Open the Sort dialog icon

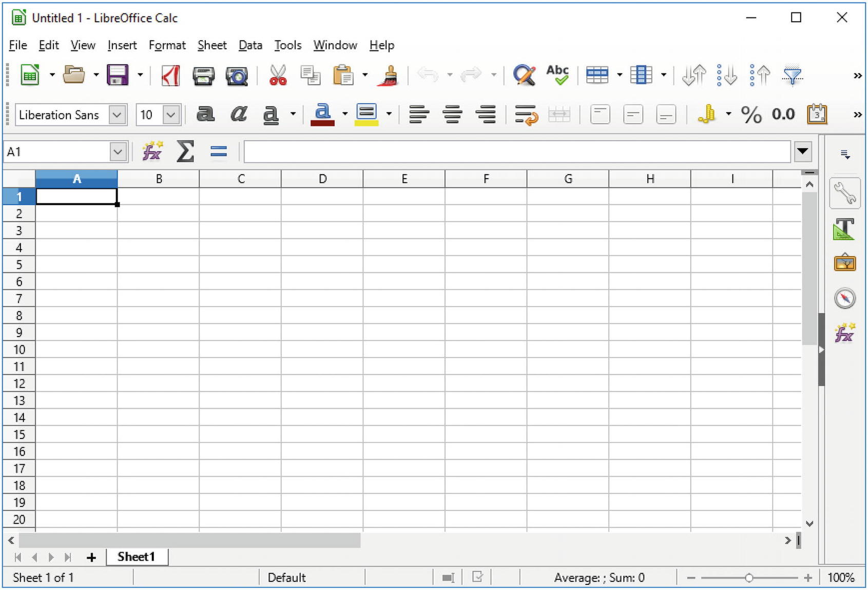point(694,75)
